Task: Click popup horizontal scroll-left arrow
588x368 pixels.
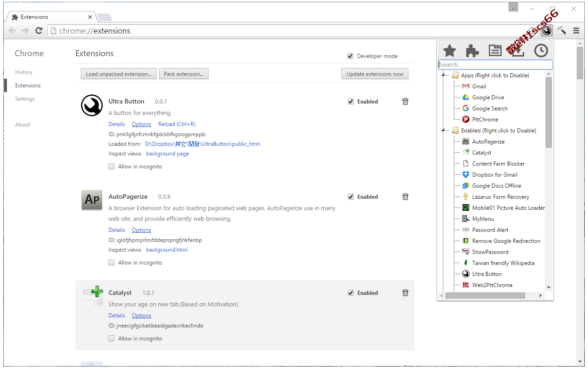Action: (442, 296)
